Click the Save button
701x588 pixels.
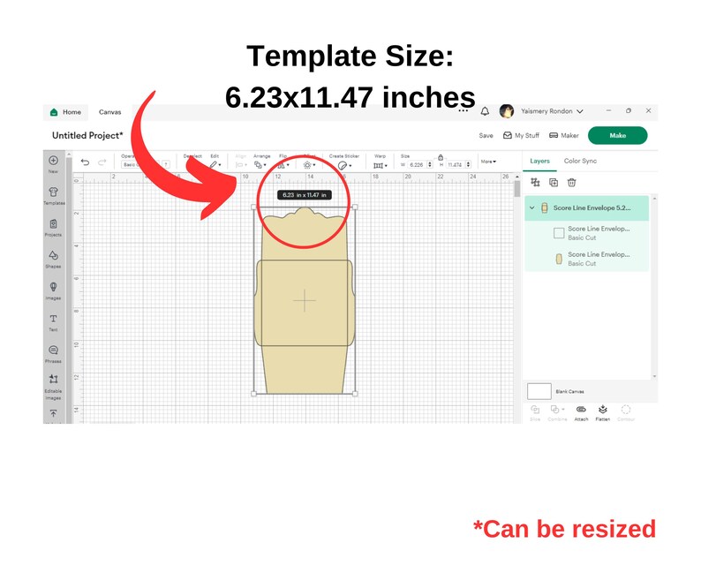coord(486,135)
